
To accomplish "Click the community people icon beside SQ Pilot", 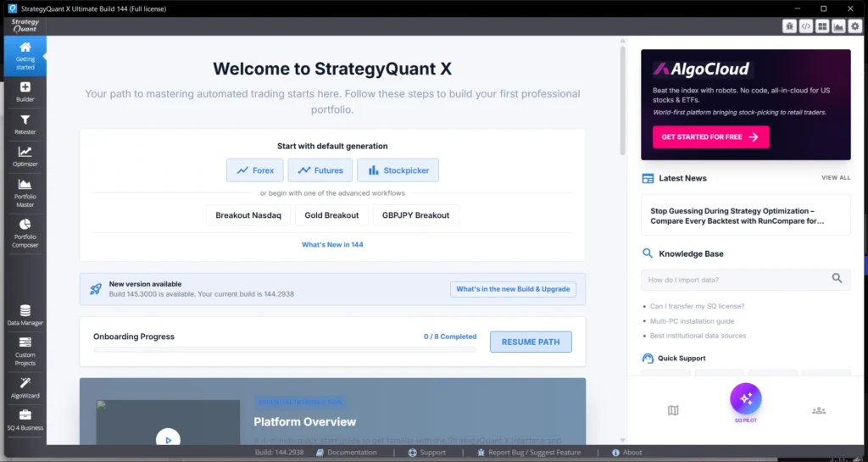I will 819,410.
